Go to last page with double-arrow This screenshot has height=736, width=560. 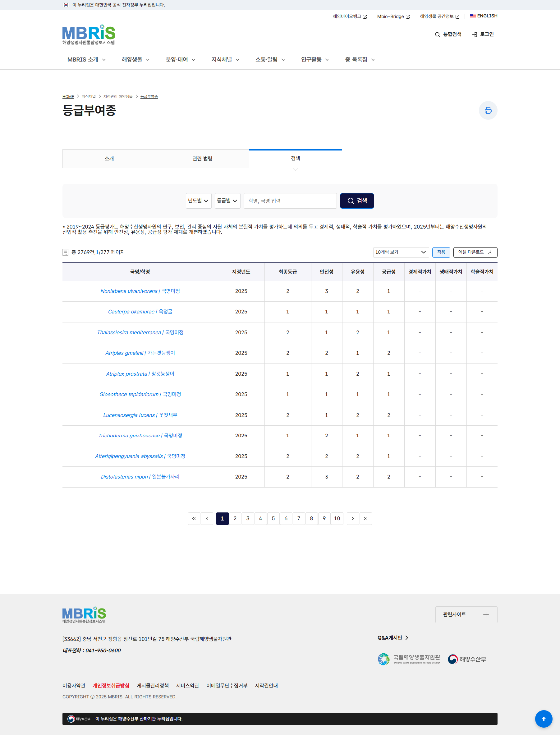point(366,518)
